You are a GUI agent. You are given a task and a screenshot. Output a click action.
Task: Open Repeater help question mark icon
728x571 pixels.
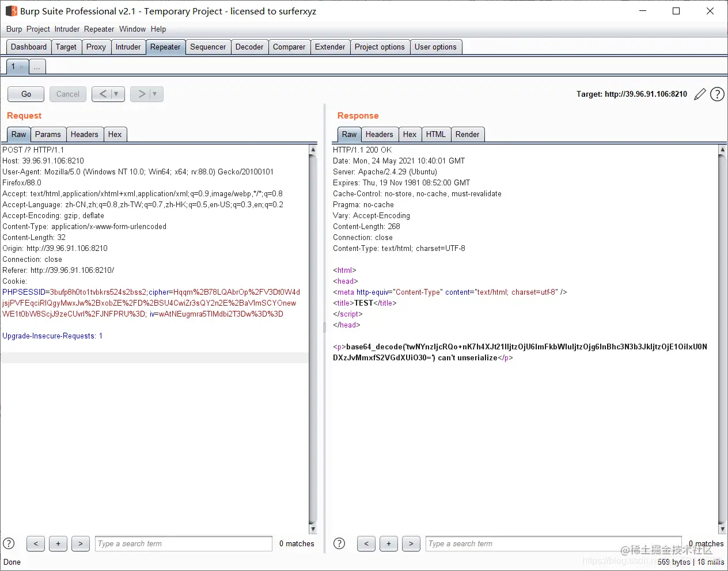pos(717,94)
